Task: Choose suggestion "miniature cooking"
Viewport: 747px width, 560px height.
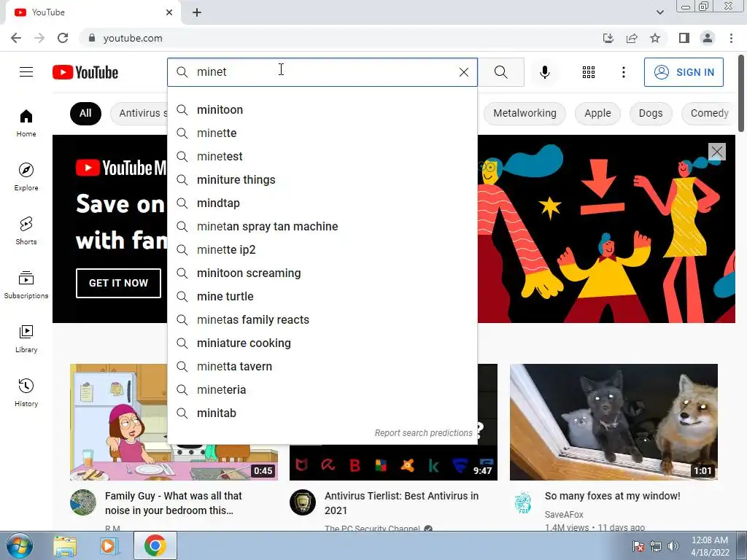Action: [x=322, y=343]
